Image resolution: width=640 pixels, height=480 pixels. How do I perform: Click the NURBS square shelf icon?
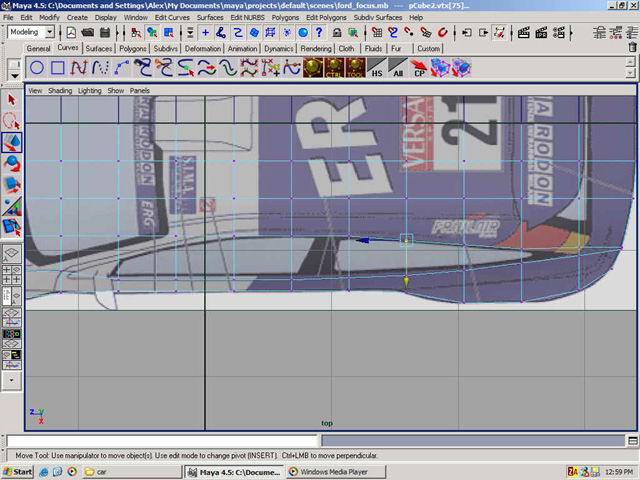(x=58, y=68)
